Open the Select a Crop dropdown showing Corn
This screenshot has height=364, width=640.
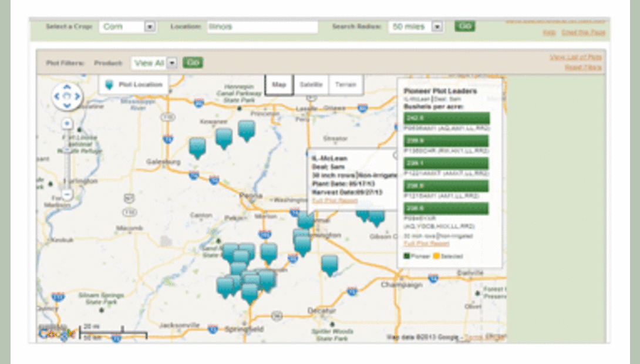[x=127, y=26]
